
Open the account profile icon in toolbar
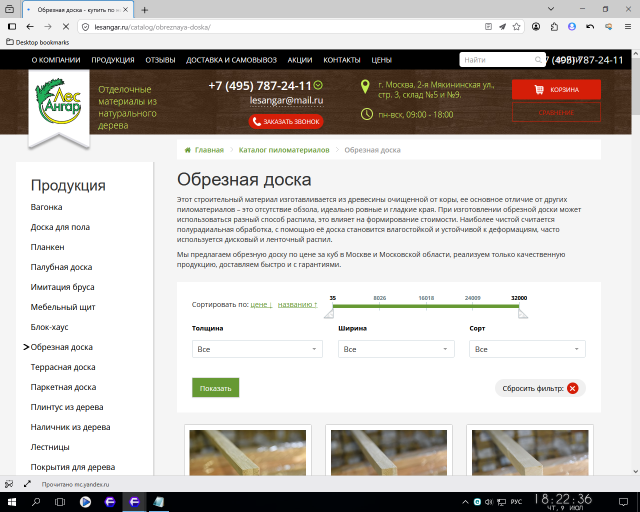point(536,27)
